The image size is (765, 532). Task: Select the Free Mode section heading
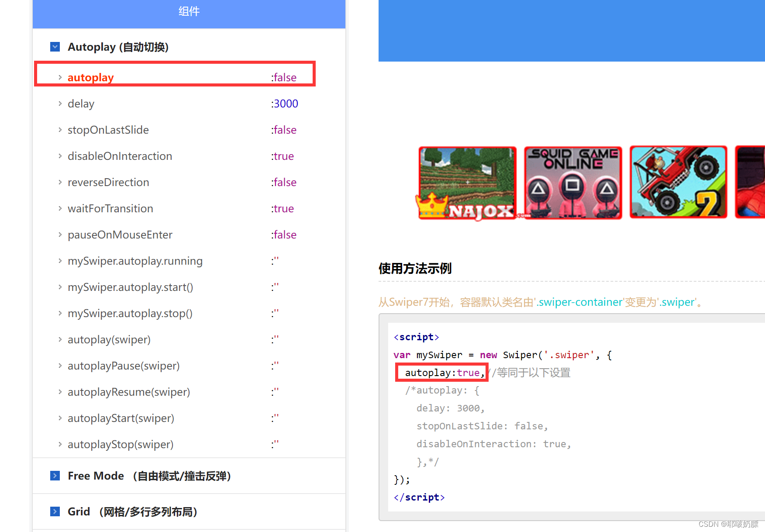(149, 476)
